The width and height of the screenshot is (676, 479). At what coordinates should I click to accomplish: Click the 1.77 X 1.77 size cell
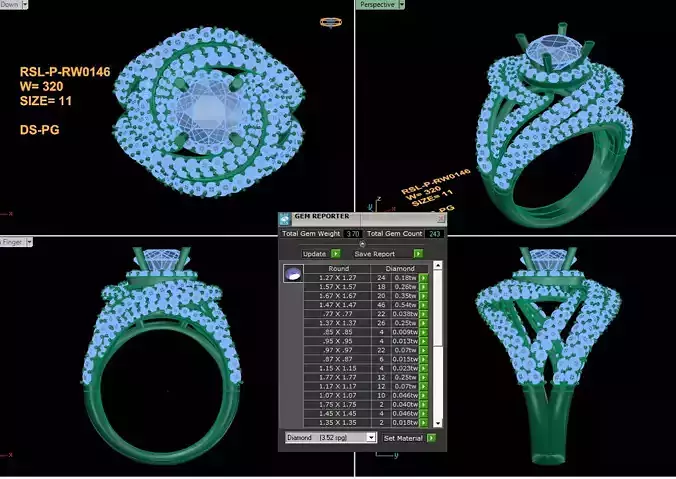click(x=338, y=377)
